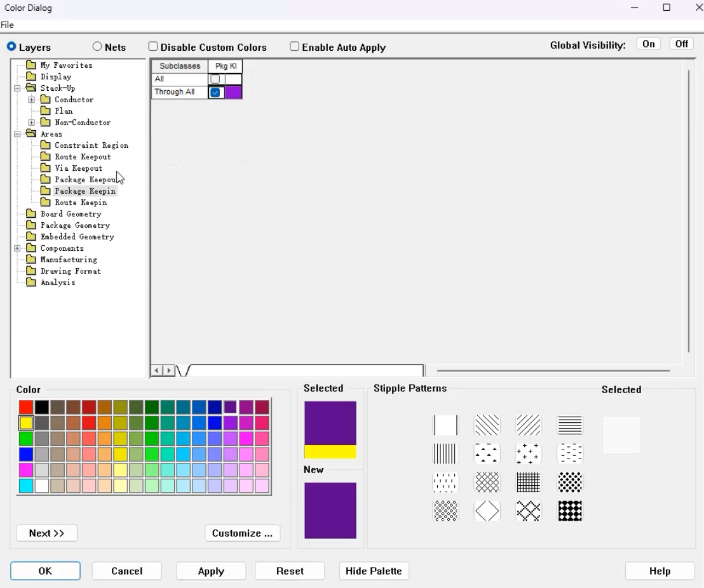Image resolution: width=704 pixels, height=588 pixels.
Task: Open the File menu
Action: click(7, 25)
